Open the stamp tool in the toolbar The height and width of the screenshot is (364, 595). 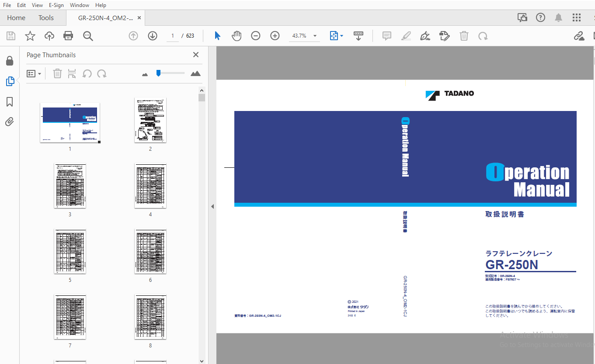(444, 36)
